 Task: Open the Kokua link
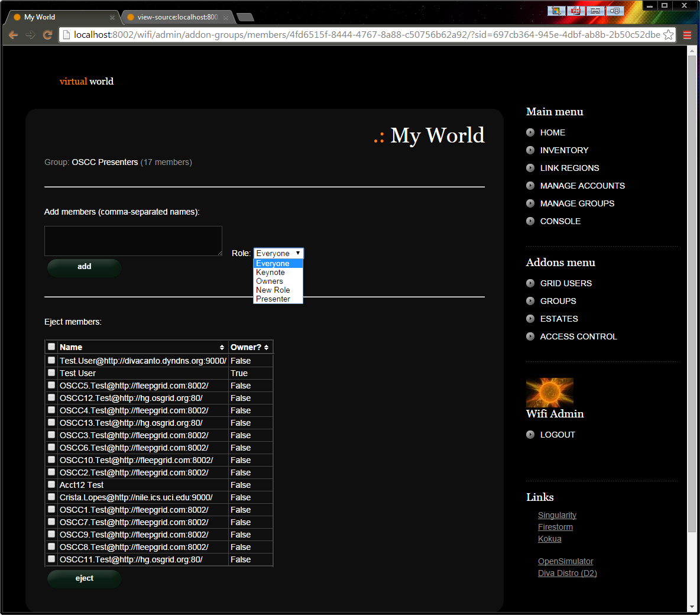(550, 539)
